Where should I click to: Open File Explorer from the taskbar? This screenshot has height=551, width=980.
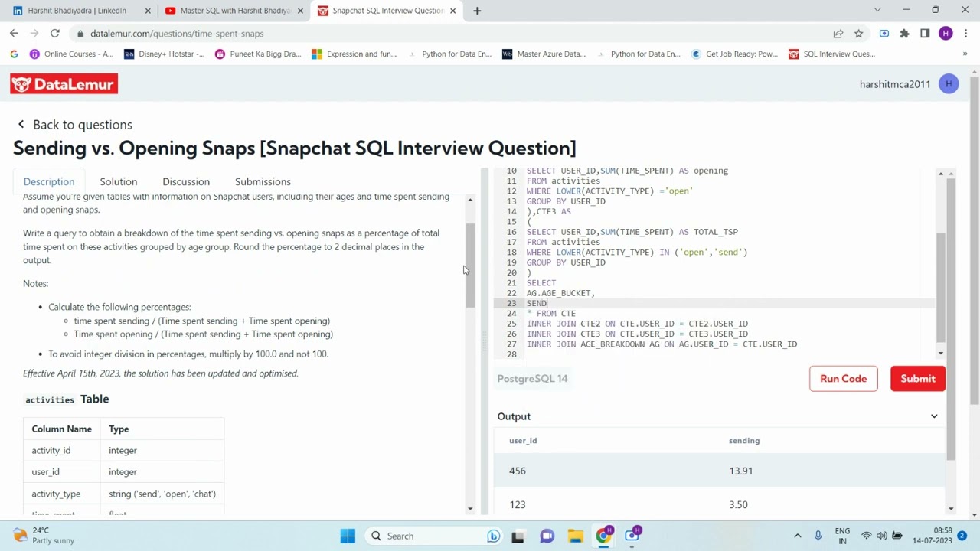575,536
